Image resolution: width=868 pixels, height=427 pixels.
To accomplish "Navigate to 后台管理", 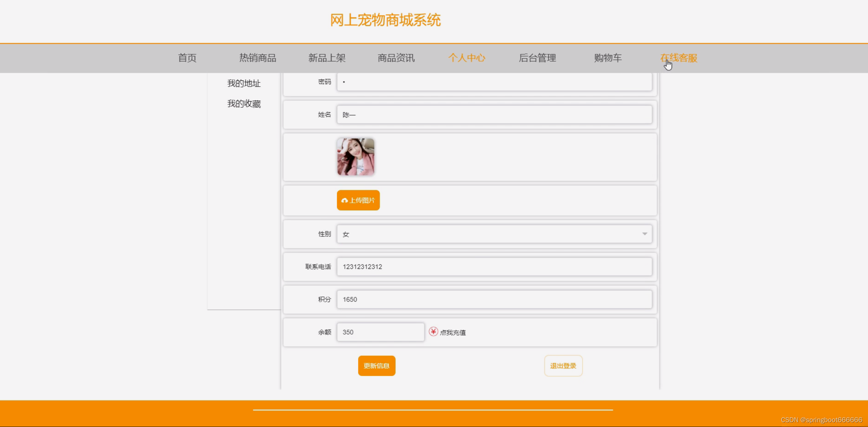I will (x=537, y=58).
